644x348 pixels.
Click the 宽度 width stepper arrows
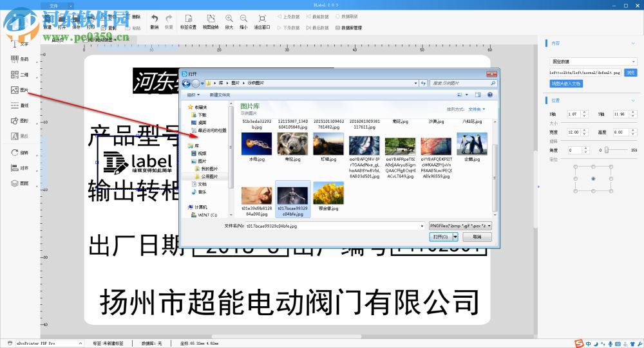pos(585,132)
